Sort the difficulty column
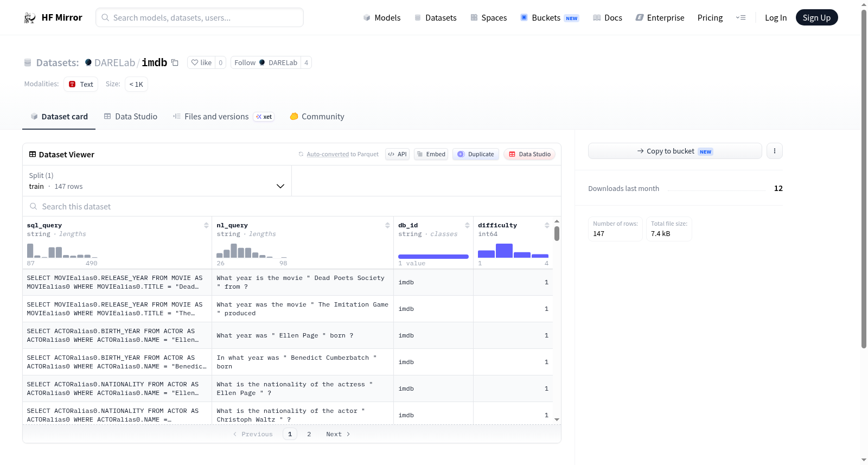 click(x=547, y=225)
